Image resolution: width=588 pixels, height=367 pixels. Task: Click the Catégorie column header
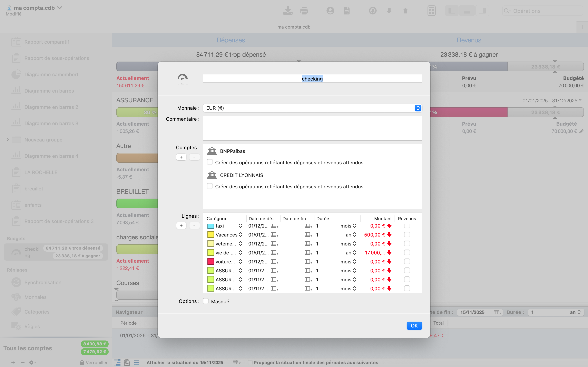217,218
